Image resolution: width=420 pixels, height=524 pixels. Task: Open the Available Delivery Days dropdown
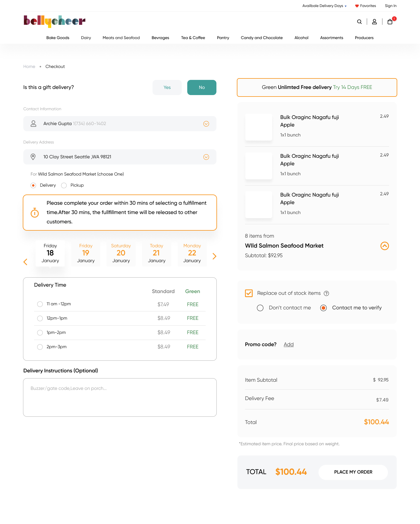click(324, 6)
